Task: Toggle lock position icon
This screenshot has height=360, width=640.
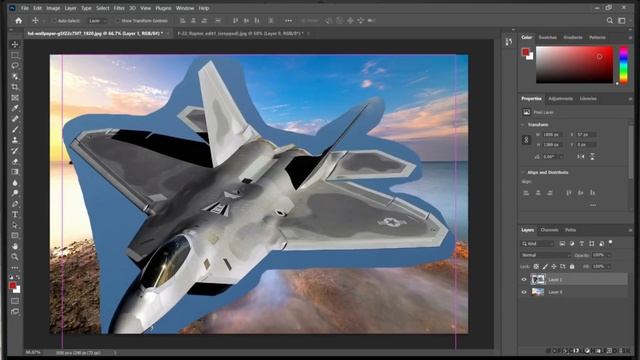Action: click(x=554, y=267)
